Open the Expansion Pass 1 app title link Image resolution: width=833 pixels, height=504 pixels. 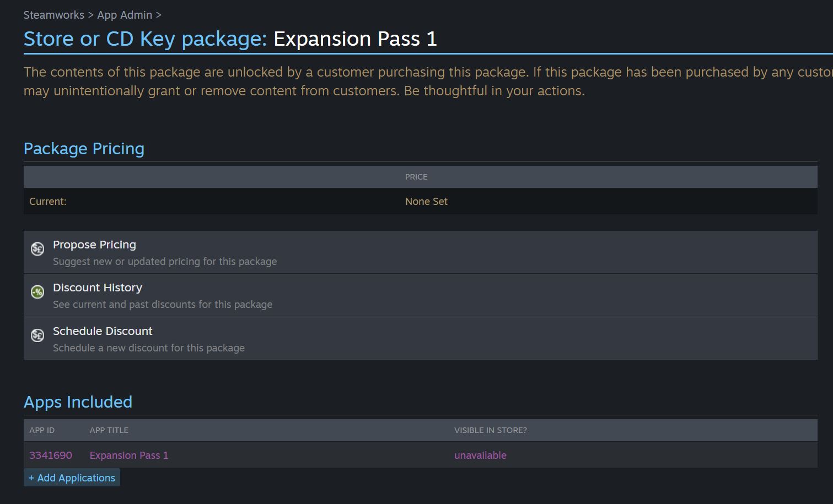(128, 455)
